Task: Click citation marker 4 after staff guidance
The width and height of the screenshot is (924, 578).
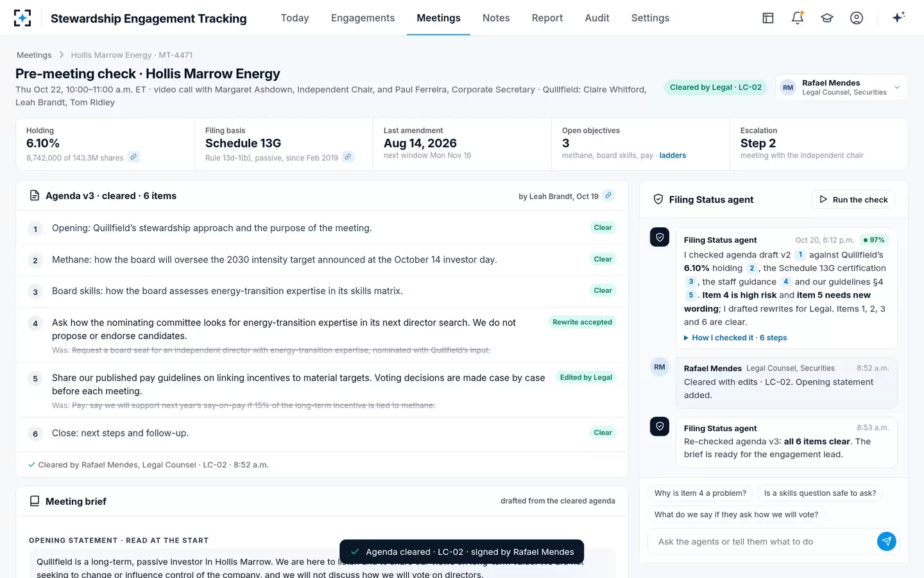Action: 785,281
